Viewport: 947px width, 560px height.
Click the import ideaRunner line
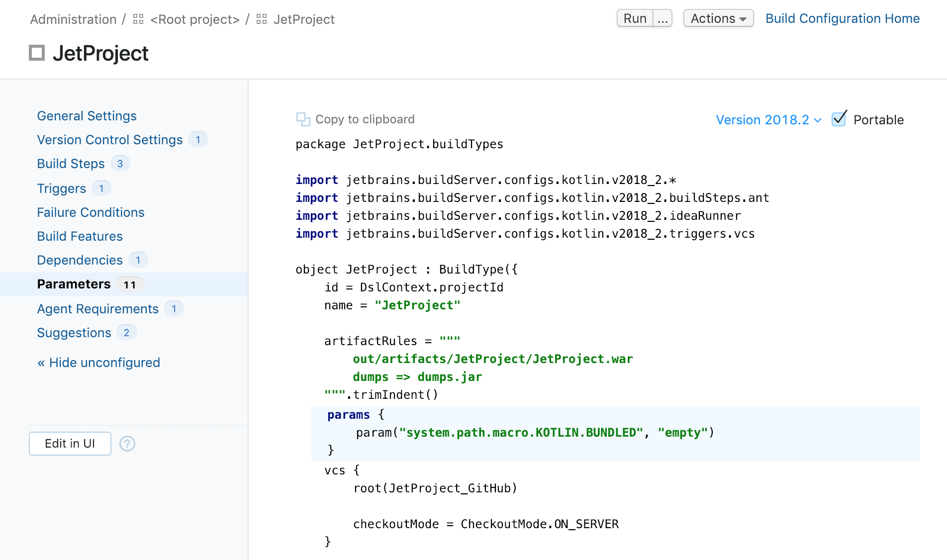(518, 216)
